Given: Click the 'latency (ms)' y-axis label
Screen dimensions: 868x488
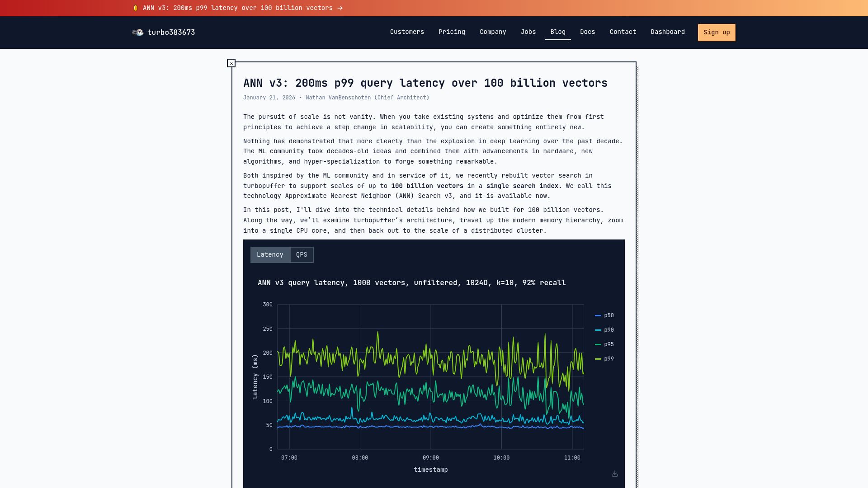Looking at the screenshot, I should tap(255, 377).
